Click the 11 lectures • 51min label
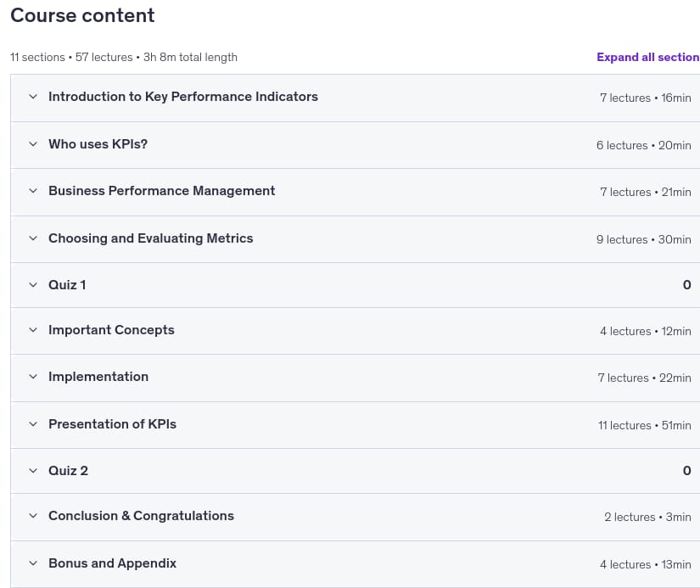 [645, 425]
